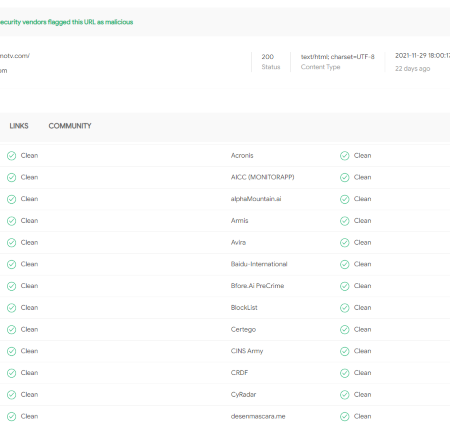Viewport: 450px width, 422px height.
Task: Select the Armis vendor name
Action: 239,220
